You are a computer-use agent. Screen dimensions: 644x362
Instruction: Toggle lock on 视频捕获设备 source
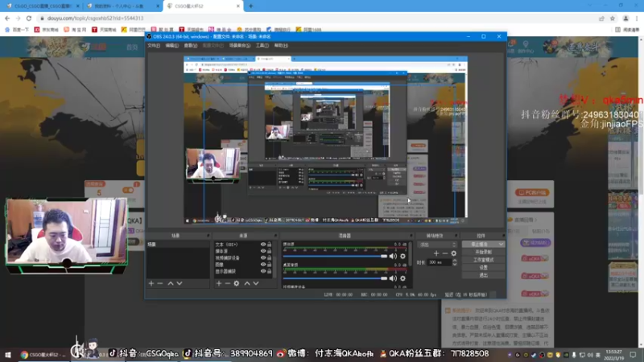click(270, 257)
